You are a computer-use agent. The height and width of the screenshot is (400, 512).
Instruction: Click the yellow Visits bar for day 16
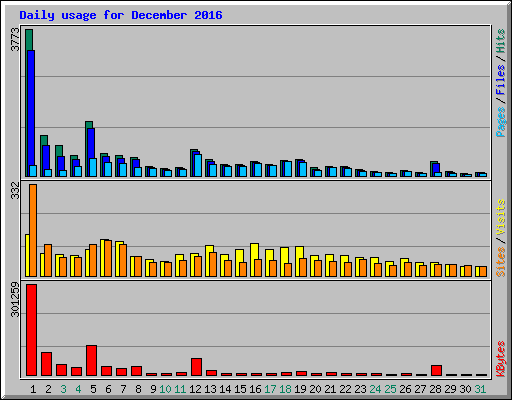pos(253,260)
